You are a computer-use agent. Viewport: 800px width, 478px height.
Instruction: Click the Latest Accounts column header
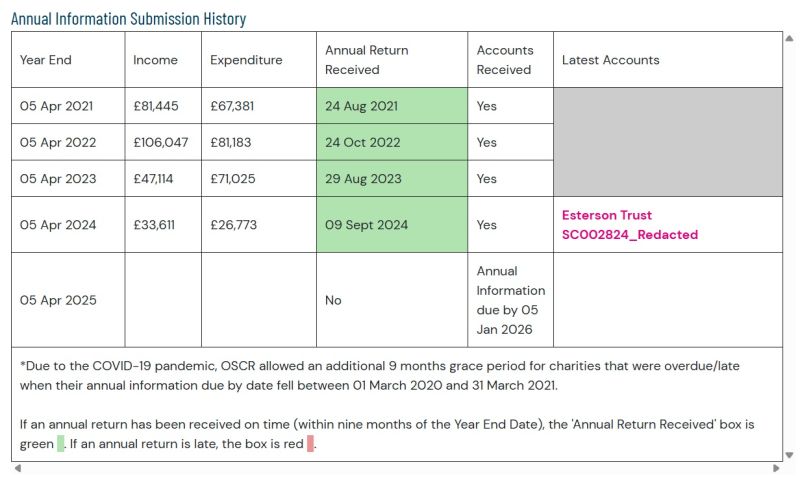610,60
